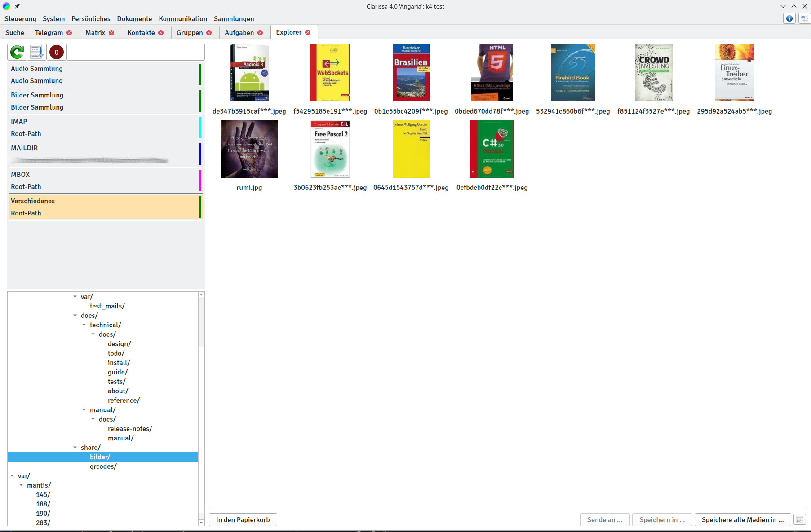Open the Sammlungen menu
The width and height of the screenshot is (811, 532).
234,19
